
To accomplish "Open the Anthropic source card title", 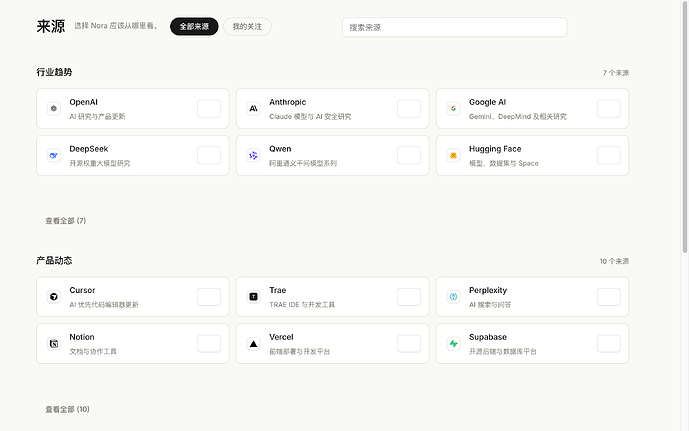I will pyautogui.click(x=287, y=102).
